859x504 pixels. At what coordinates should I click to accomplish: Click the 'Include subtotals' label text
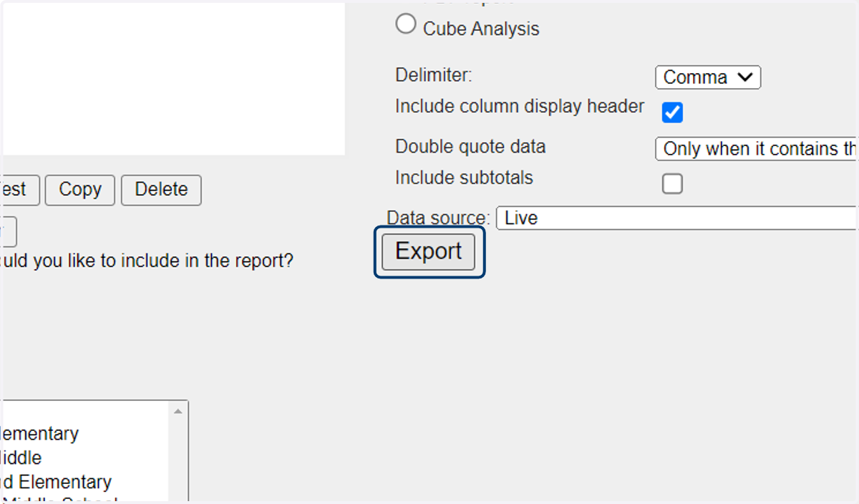point(464,178)
